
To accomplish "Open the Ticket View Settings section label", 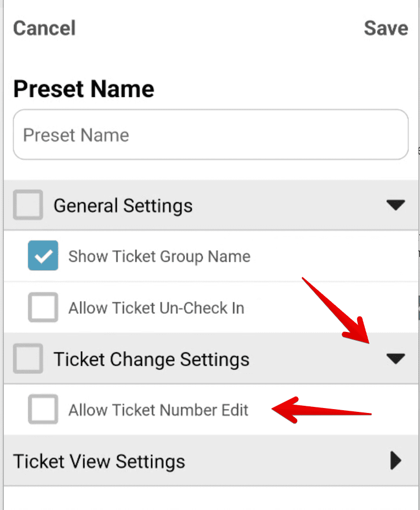I will [99, 461].
